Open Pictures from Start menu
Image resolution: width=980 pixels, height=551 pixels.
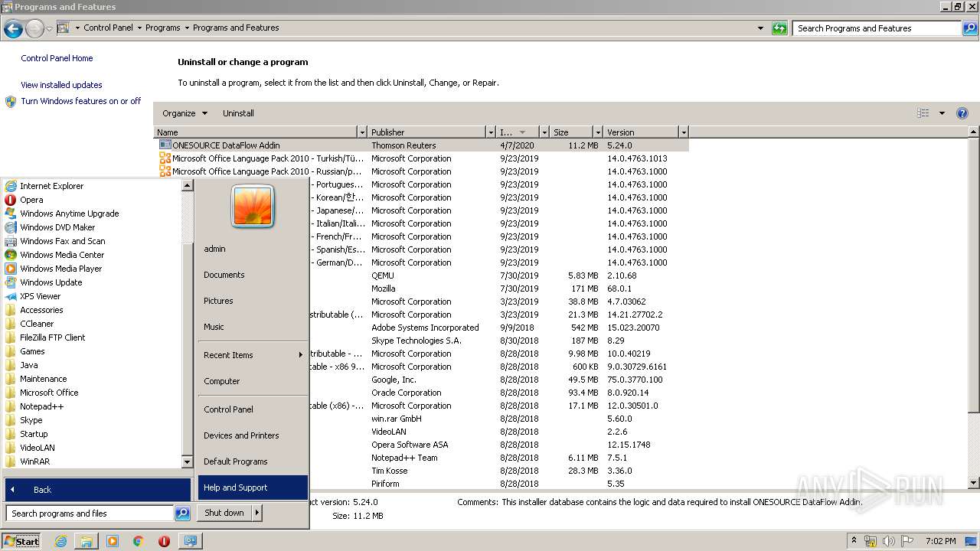253,301
